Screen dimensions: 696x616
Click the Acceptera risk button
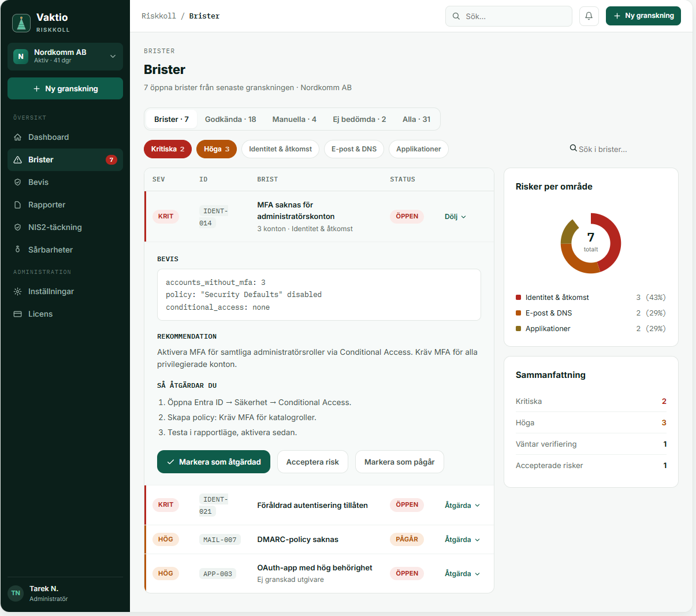pos(312,462)
